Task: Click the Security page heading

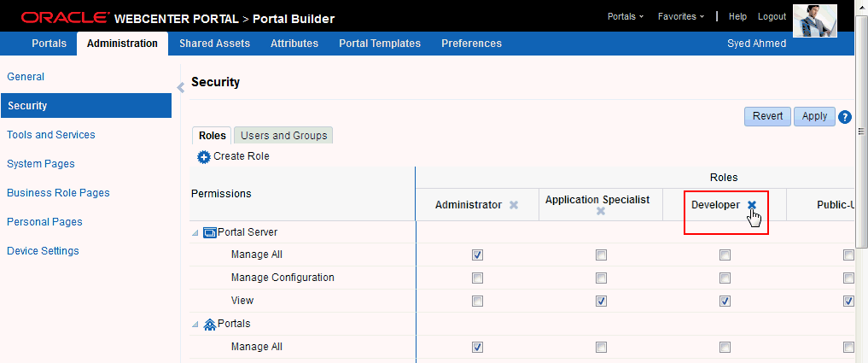Action: [215, 82]
